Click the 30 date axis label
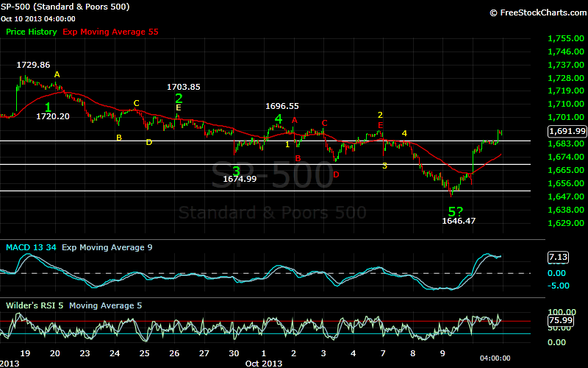This screenshot has height=368, width=588. 234,353
